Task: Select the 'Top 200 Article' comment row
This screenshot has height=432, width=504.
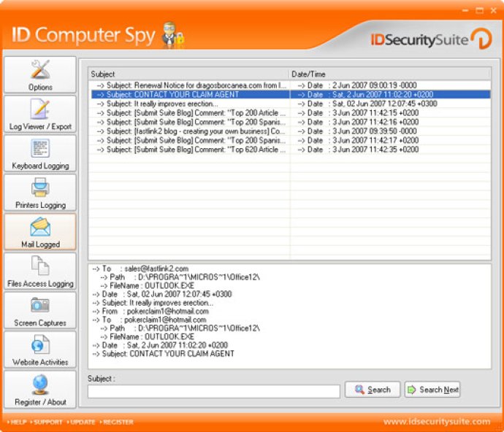Action: (x=291, y=113)
